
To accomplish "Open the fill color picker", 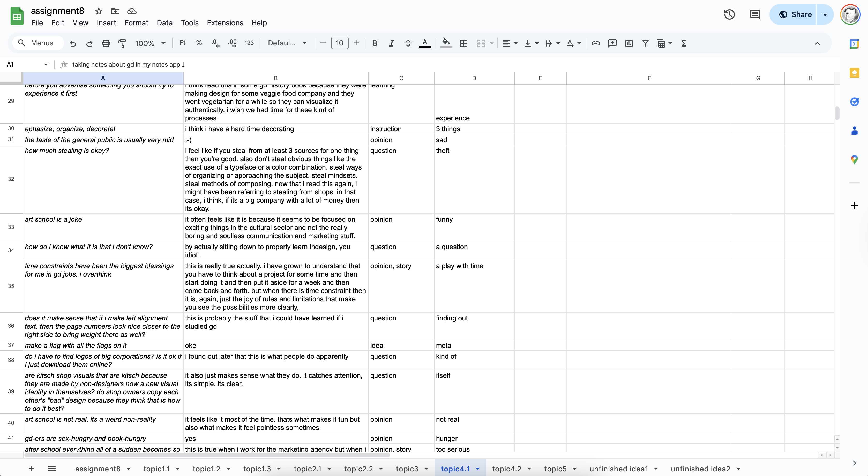I will [446, 43].
